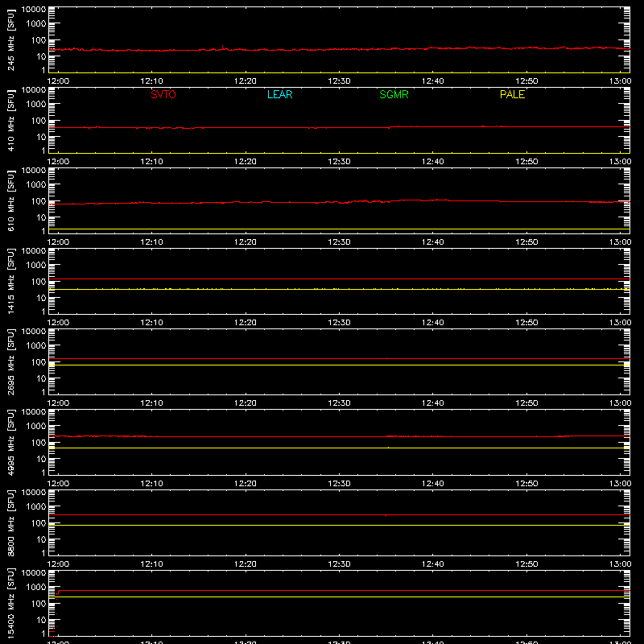Select the 245 MHz [SFU] axis label
644x644 pixels.
tap(10, 39)
